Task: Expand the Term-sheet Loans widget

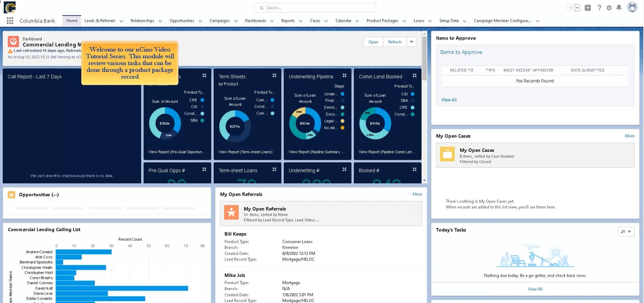Action: 274,169
